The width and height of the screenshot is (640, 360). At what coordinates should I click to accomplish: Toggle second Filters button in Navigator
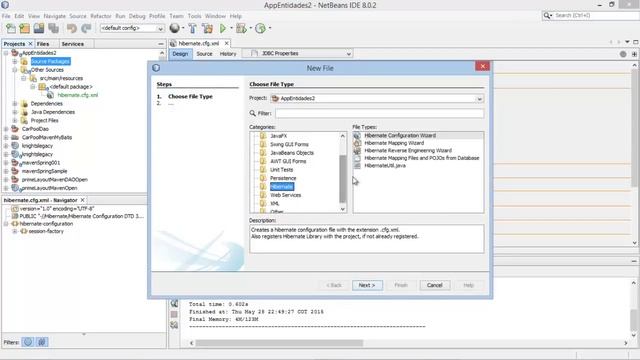click(42, 342)
